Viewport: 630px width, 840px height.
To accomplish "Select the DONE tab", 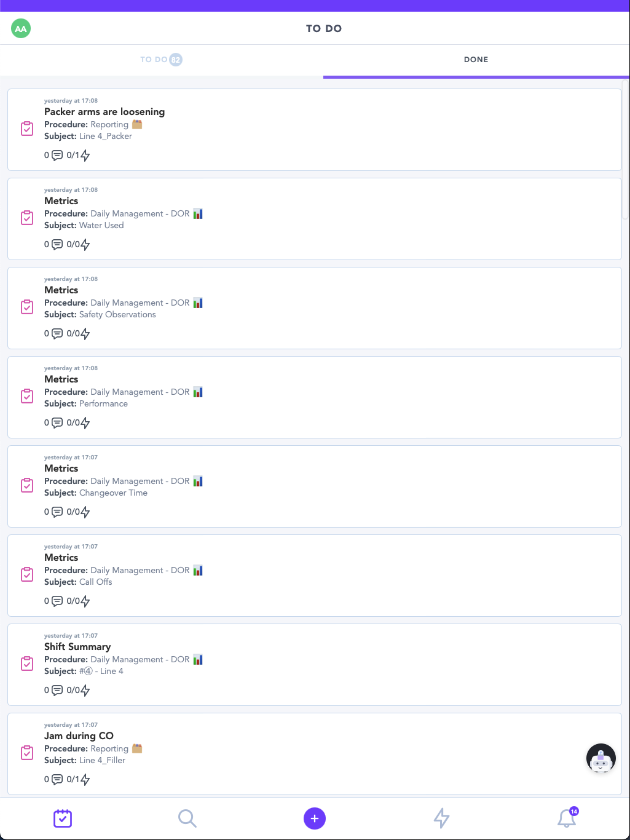I will click(476, 60).
